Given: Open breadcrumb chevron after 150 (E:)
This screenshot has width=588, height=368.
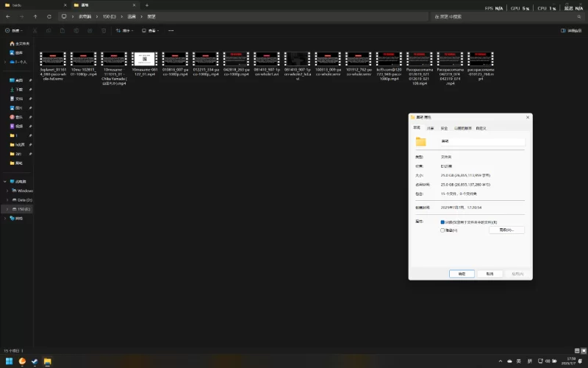Looking at the screenshot, I should (122, 16).
